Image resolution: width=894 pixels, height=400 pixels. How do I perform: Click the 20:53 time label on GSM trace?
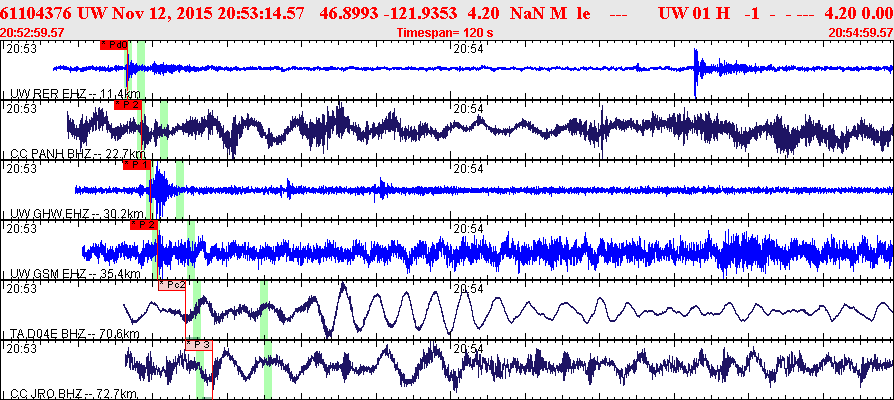point(21,228)
